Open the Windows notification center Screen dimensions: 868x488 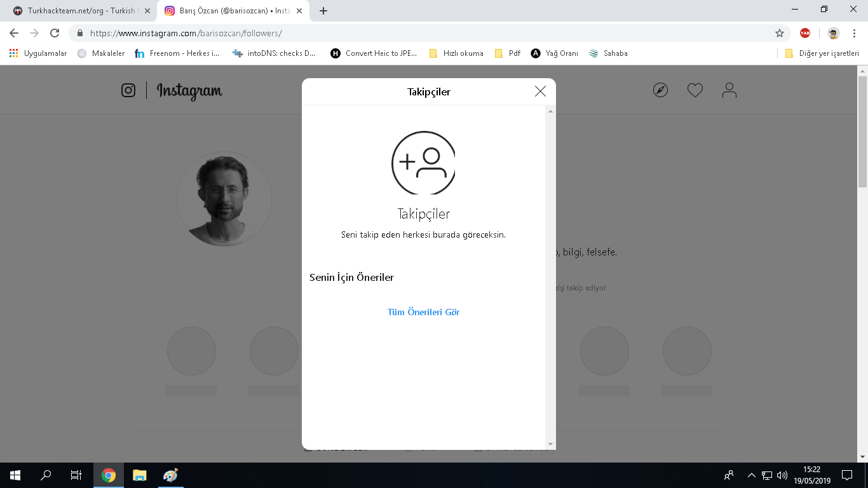[847, 475]
